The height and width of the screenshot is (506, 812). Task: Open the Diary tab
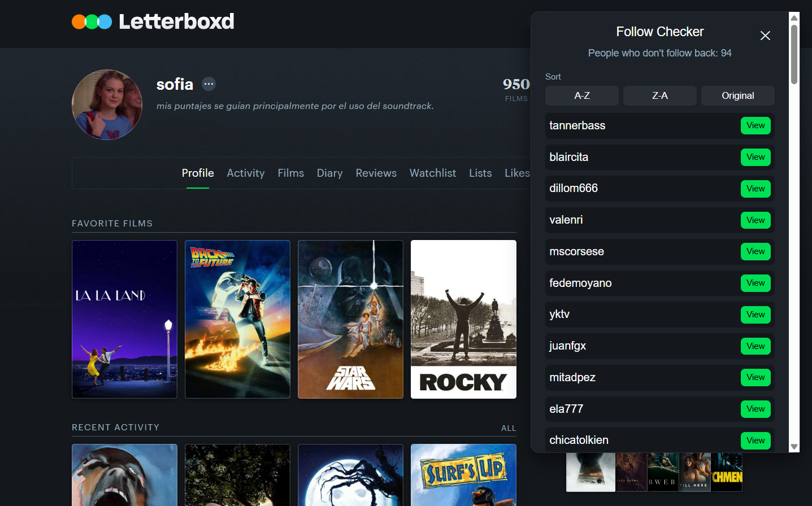[330, 173]
